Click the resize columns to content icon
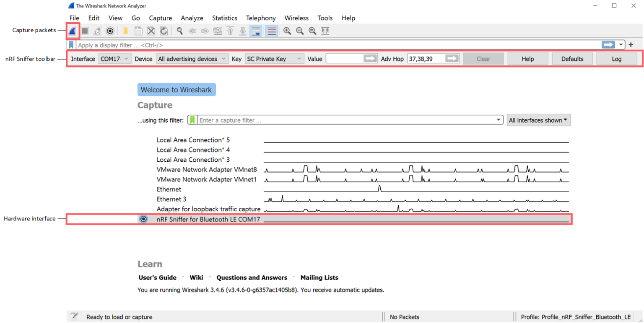The height and width of the screenshot is (323, 644). click(x=325, y=31)
